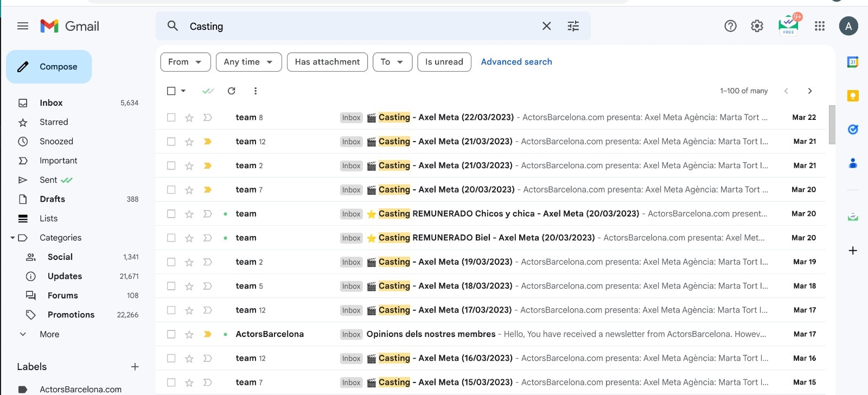868x395 pixels.
Task: Clear the Casting search query
Action: (x=546, y=26)
